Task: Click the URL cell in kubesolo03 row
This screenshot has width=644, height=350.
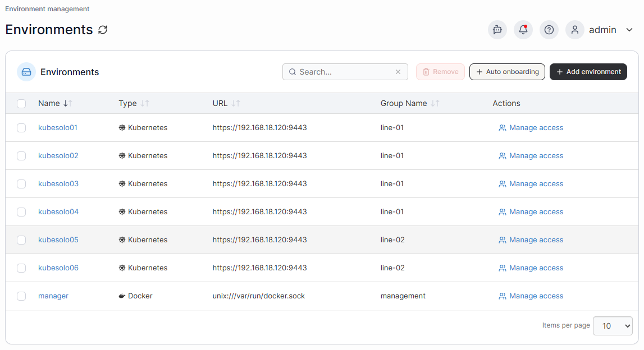Action: (259, 184)
